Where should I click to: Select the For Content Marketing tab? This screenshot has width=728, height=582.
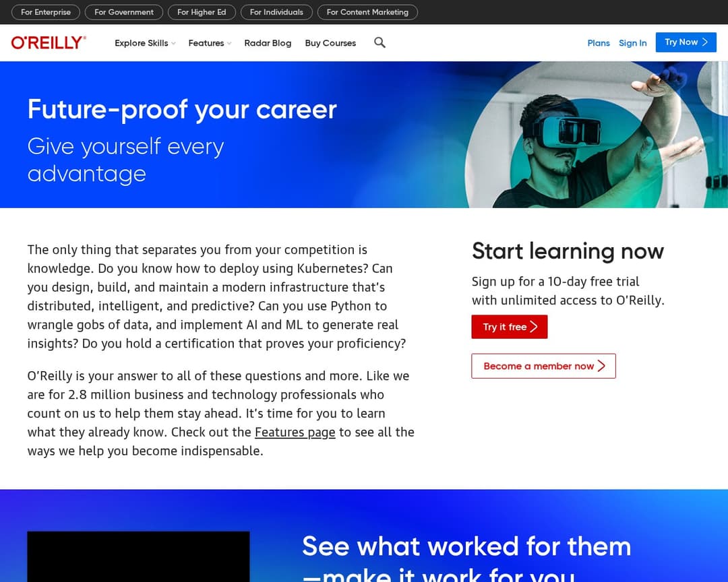pyautogui.click(x=368, y=12)
